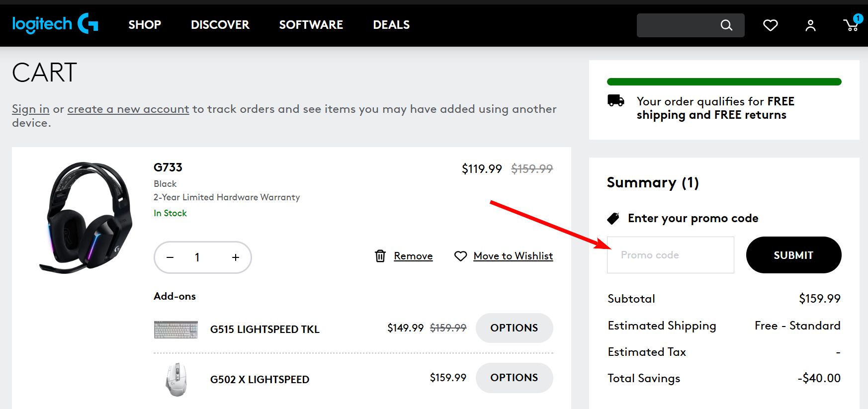
Task: Click the G733 headset product image
Action: pyautogui.click(x=87, y=217)
